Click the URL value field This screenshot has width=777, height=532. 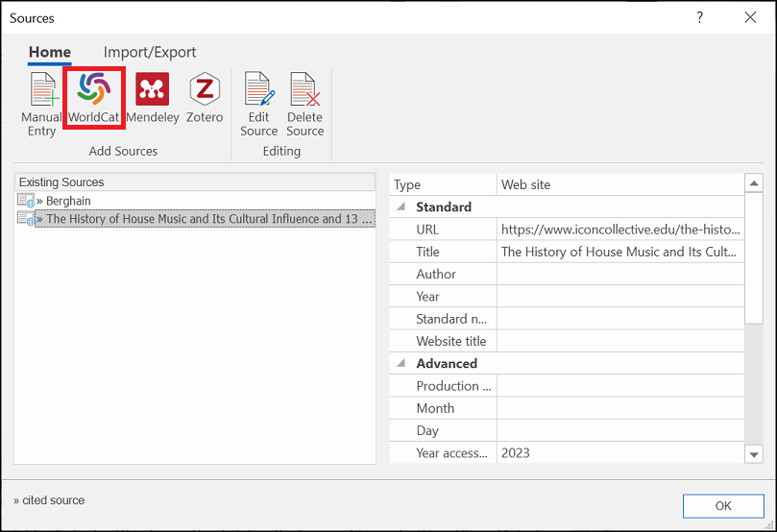[619, 230]
